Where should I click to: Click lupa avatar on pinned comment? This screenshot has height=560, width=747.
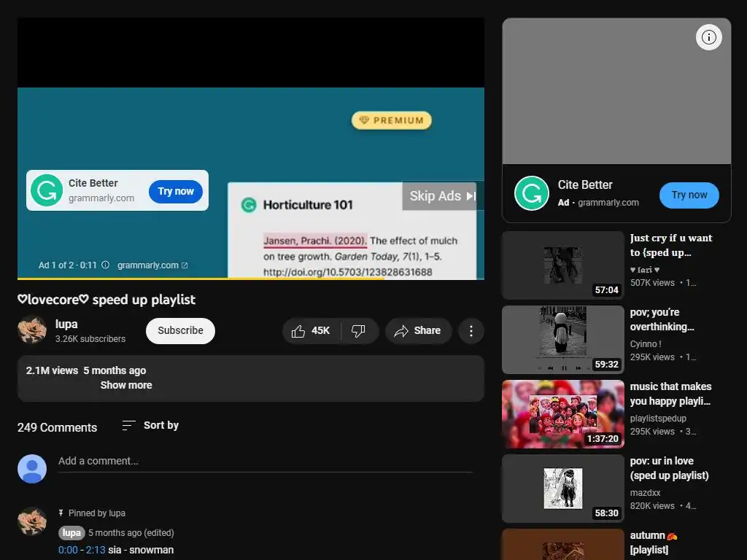[32, 521]
